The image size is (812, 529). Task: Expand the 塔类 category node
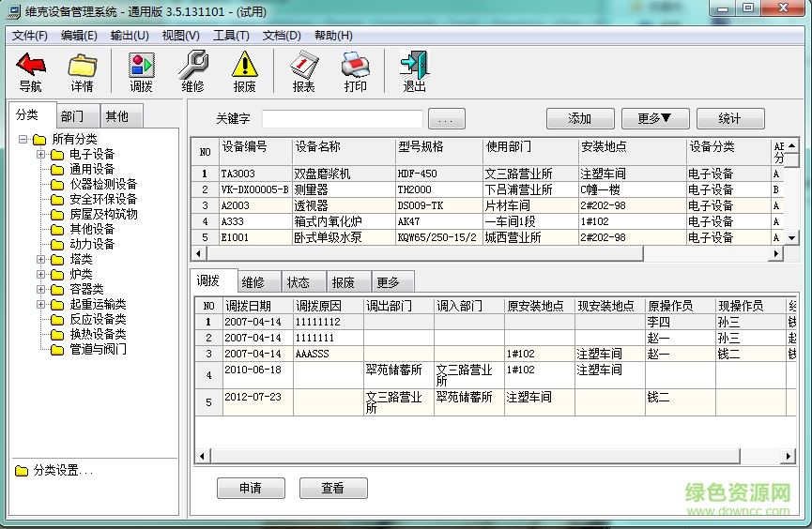(x=41, y=259)
